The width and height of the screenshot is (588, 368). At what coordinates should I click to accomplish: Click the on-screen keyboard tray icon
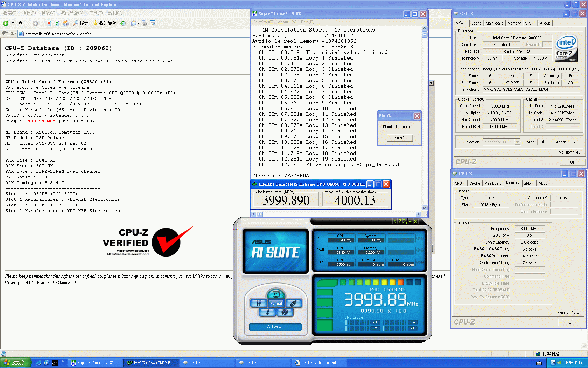[x=539, y=363]
